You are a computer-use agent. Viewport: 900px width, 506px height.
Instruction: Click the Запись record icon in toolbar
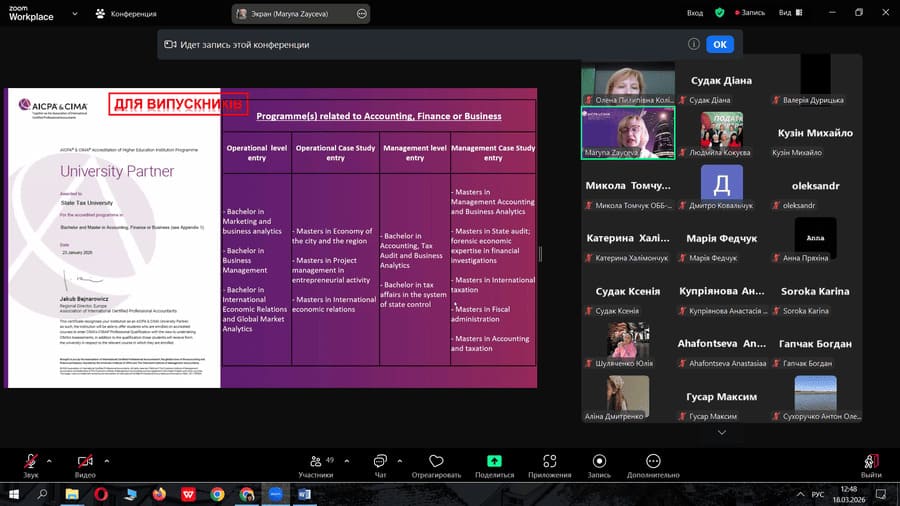(599, 462)
